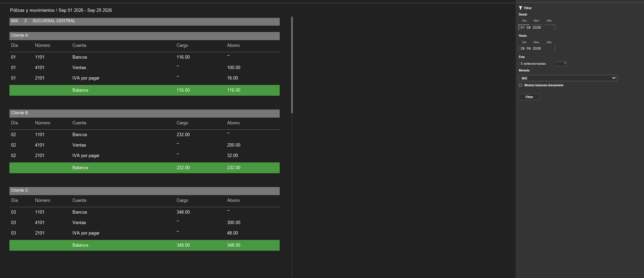644x278 pixels.
Task: Click account number 2101 in Cliente C
Action: pyautogui.click(x=40, y=233)
